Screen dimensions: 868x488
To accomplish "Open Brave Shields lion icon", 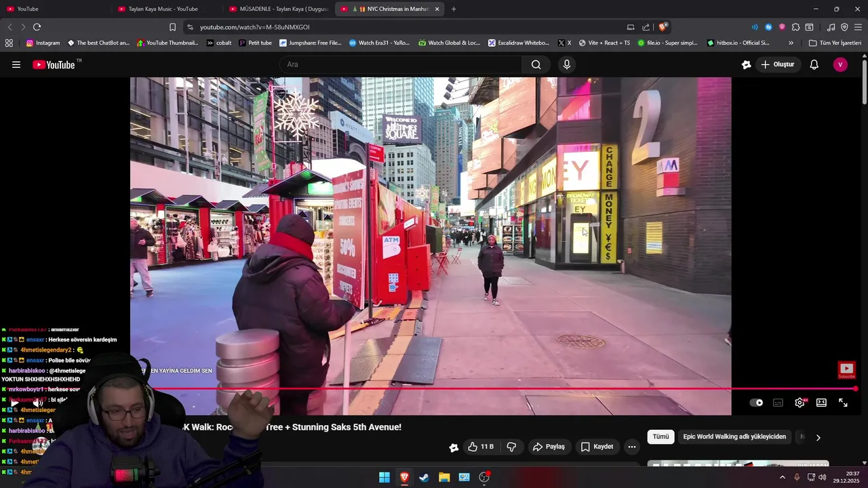I will [663, 27].
